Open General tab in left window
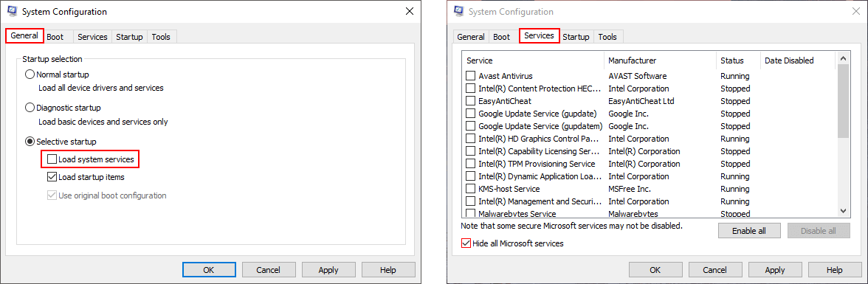This screenshot has width=868, height=284. point(24,36)
